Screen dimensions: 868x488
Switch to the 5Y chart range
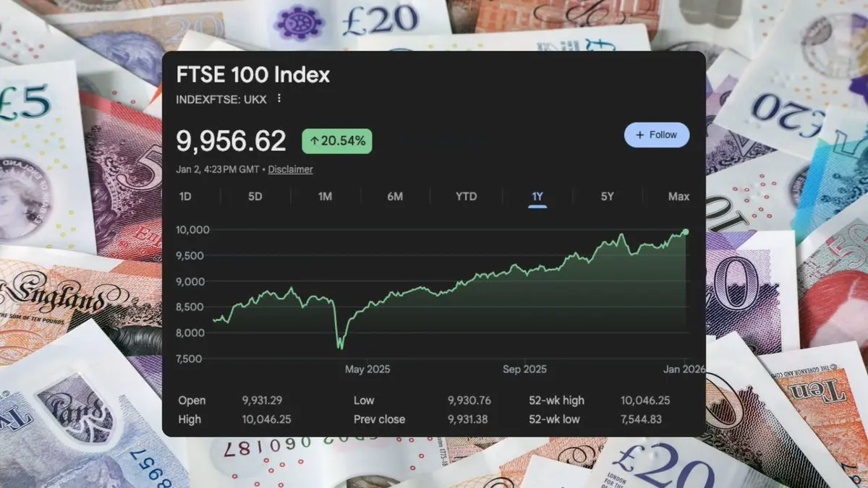pyautogui.click(x=607, y=196)
